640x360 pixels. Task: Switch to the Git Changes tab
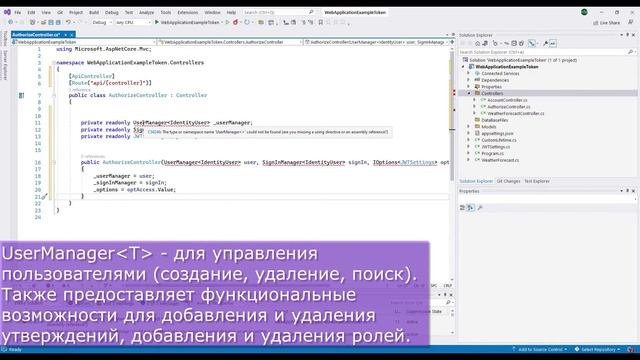pos(508,181)
